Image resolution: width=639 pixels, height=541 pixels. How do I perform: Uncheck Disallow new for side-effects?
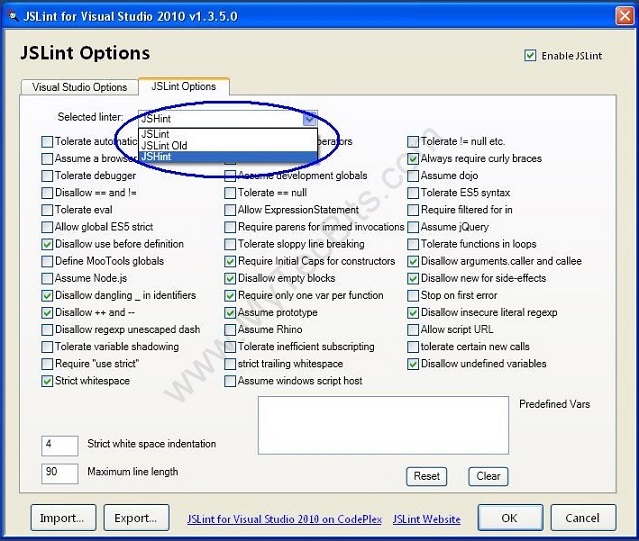coord(413,278)
